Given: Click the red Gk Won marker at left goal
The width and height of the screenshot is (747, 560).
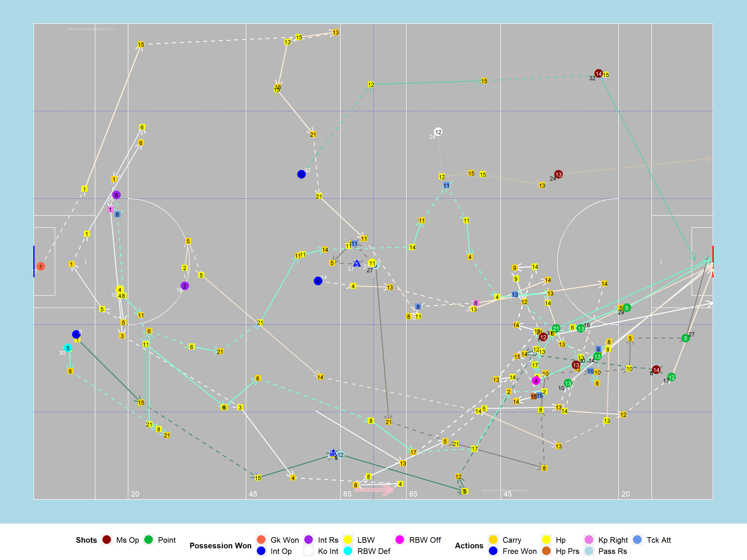Looking at the screenshot, I should pyautogui.click(x=41, y=266).
